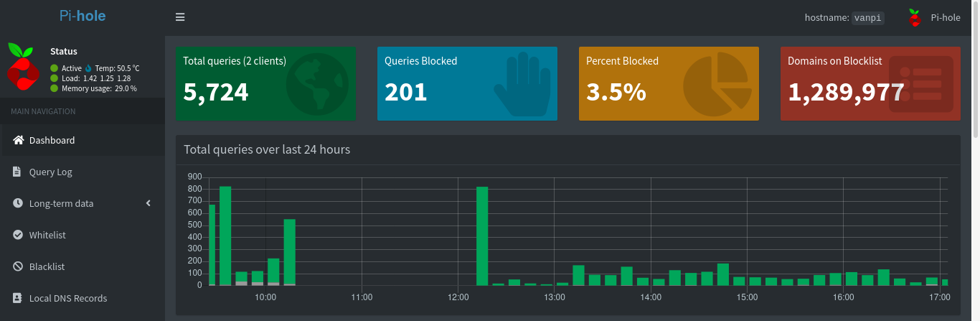Open the Long-term data menu item
Viewport: 980px width, 321px height.
[83, 203]
